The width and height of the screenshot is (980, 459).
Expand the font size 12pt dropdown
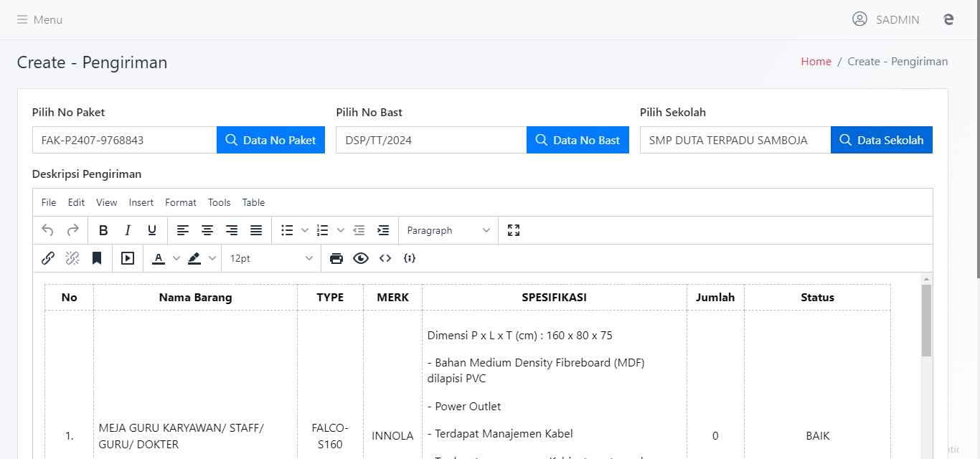pyautogui.click(x=271, y=257)
